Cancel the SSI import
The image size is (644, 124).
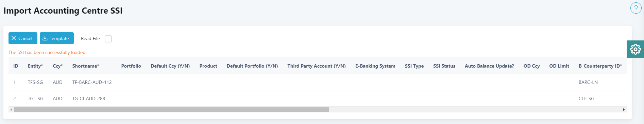23,38
